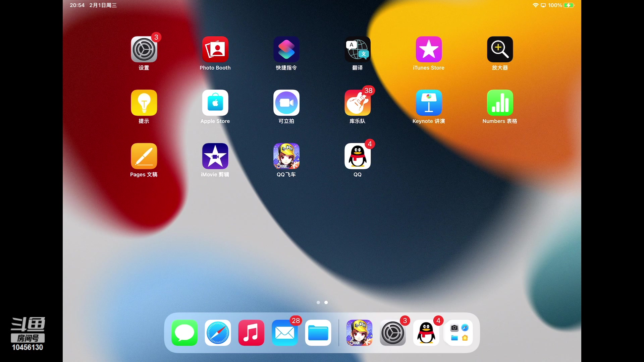Launch Numbers 表格 app
The image size is (644, 362).
click(500, 103)
